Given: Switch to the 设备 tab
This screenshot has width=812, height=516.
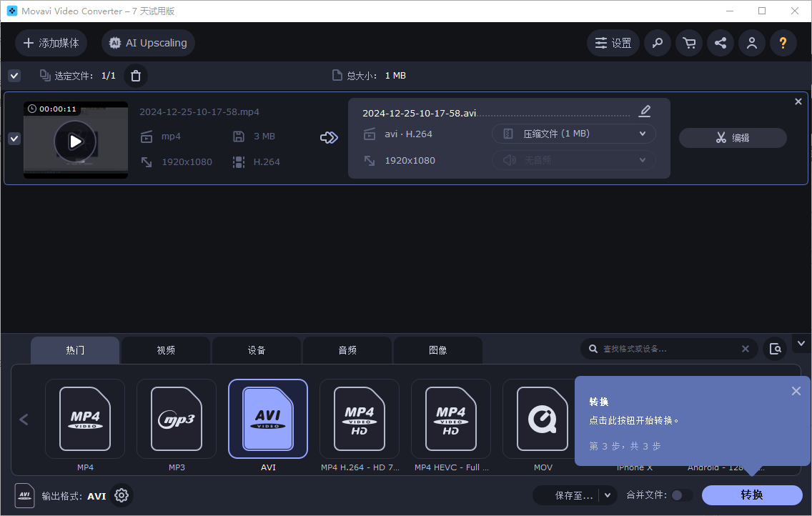Looking at the screenshot, I should (x=256, y=349).
